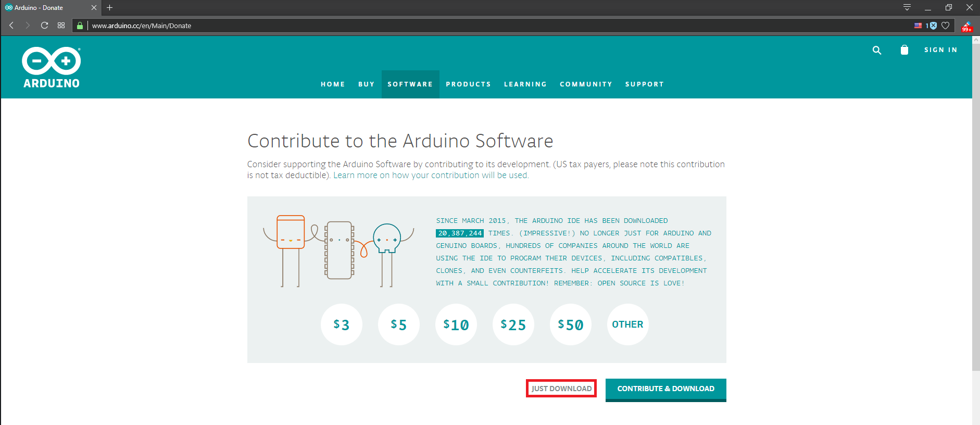
Task: Click the heart bookmark icon
Action: tap(946, 26)
